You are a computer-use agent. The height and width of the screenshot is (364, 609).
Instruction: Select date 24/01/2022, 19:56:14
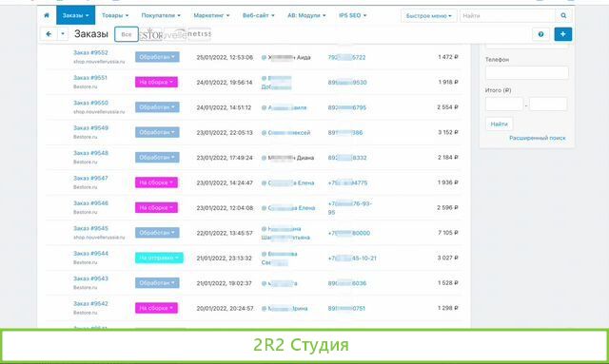(x=225, y=83)
